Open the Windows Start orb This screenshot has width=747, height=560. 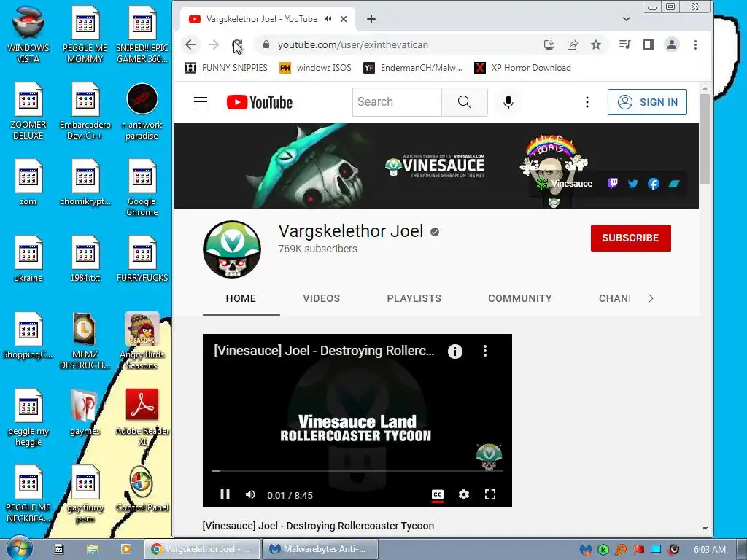point(20,548)
